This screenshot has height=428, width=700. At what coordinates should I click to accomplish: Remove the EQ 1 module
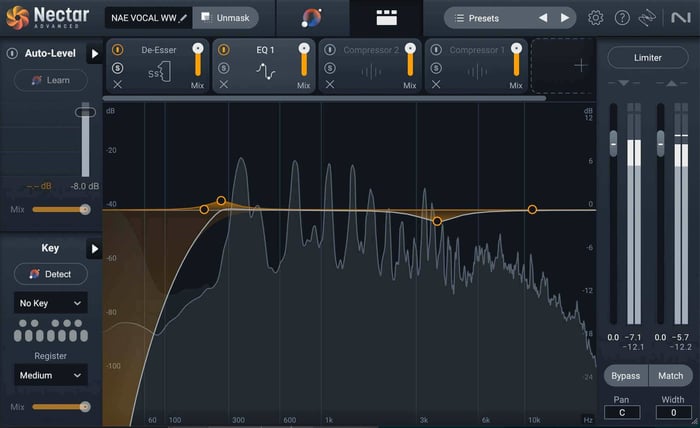click(224, 84)
